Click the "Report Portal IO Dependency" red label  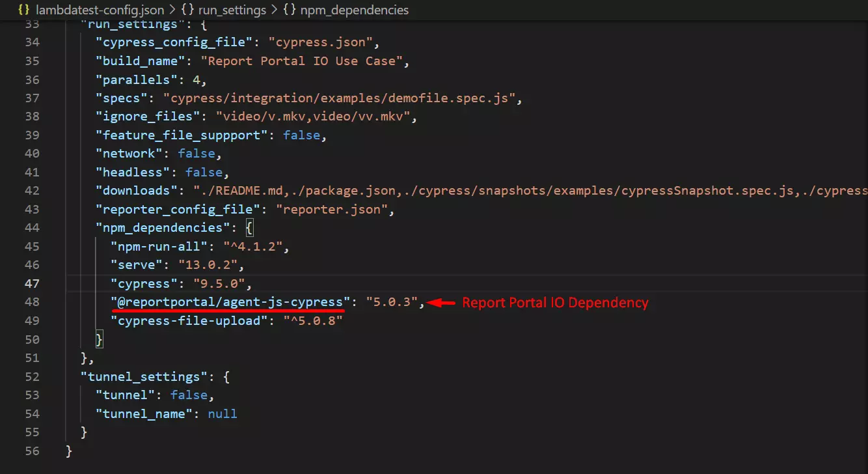tap(555, 303)
